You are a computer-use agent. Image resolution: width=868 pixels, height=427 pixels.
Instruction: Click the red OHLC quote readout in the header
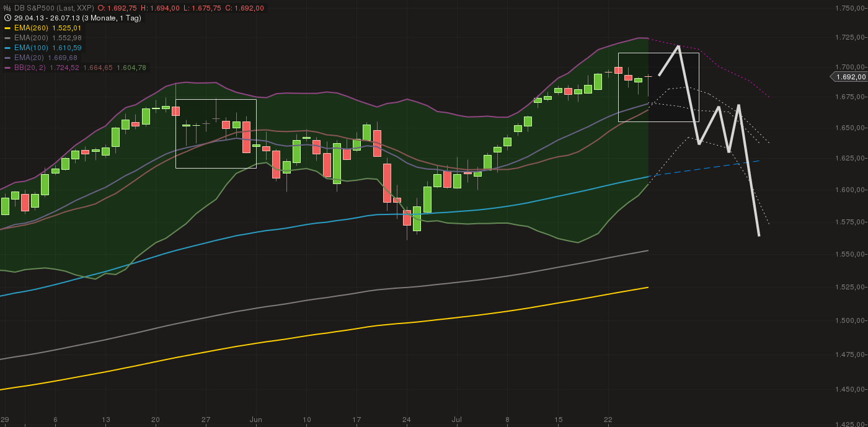click(180, 8)
